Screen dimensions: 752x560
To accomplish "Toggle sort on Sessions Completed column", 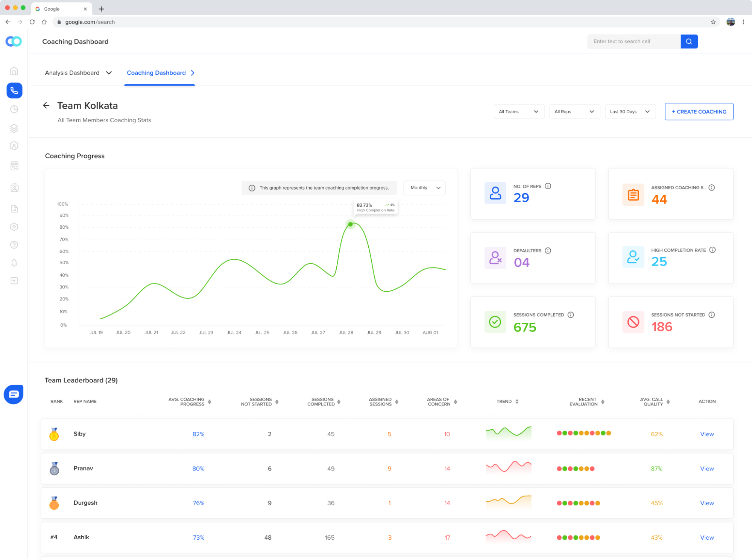I will (x=339, y=402).
